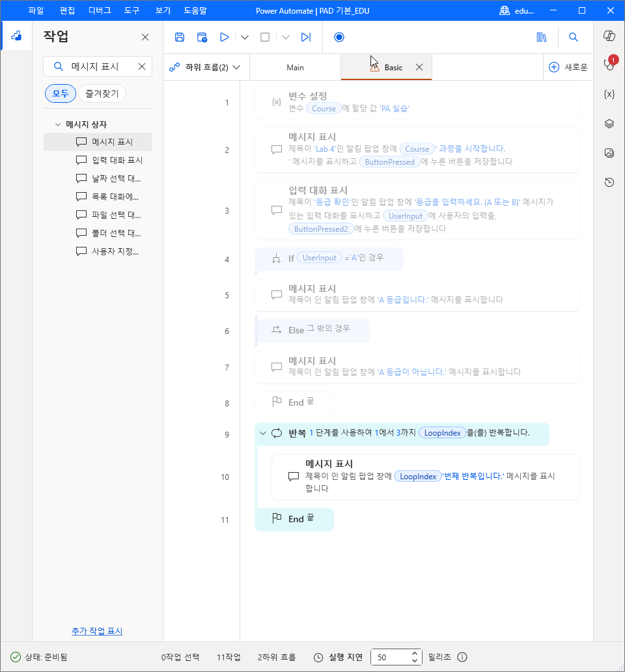Increase run delay with up arrow
Screen dimensions: 625x672
tap(415, 654)
